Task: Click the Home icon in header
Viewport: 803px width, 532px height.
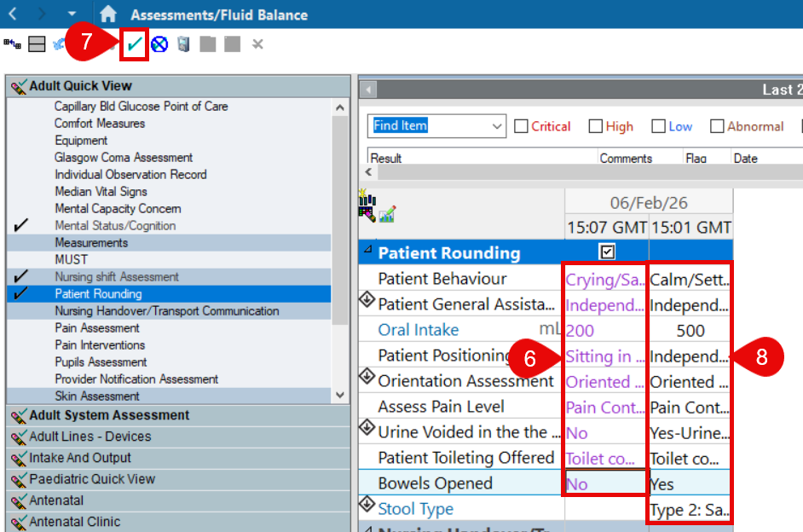Action: [107, 14]
